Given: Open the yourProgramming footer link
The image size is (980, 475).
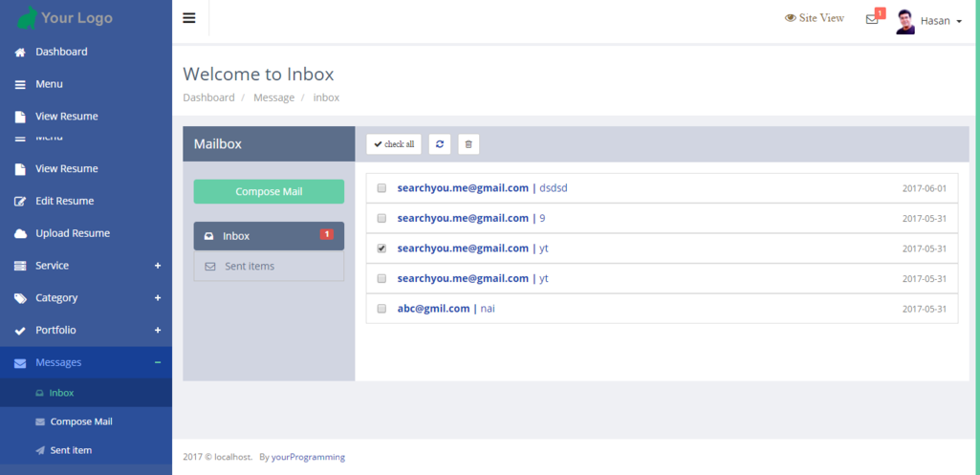Looking at the screenshot, I should (308, 457).
